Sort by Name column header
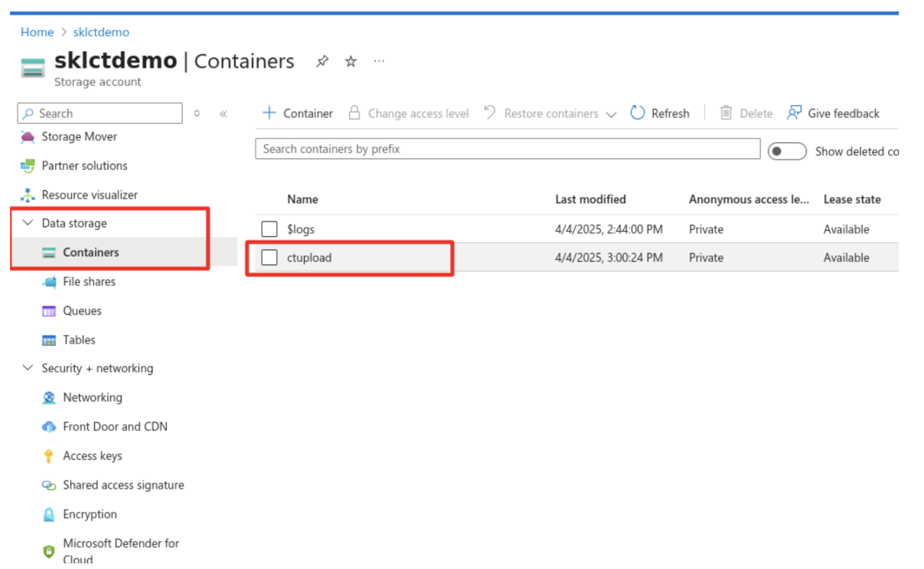Image resolution: width=924 pixels, height=569 pixels. [x=303, y=199]
